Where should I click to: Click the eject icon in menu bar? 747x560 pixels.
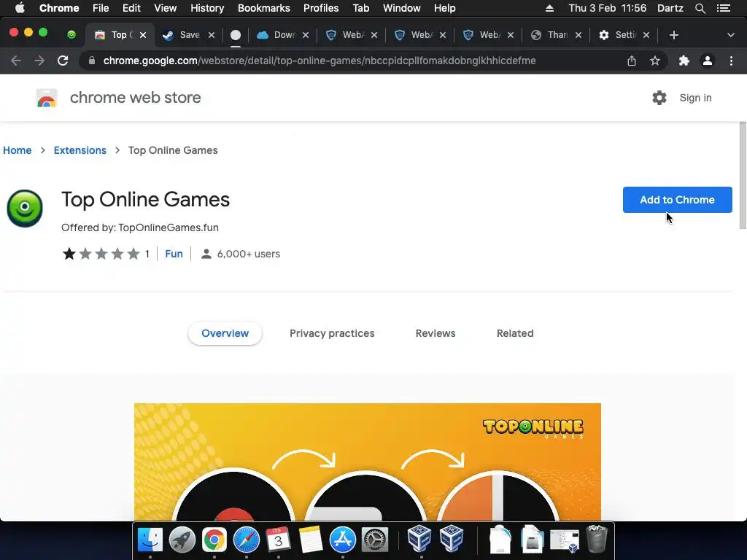click(x=549, y=8)
